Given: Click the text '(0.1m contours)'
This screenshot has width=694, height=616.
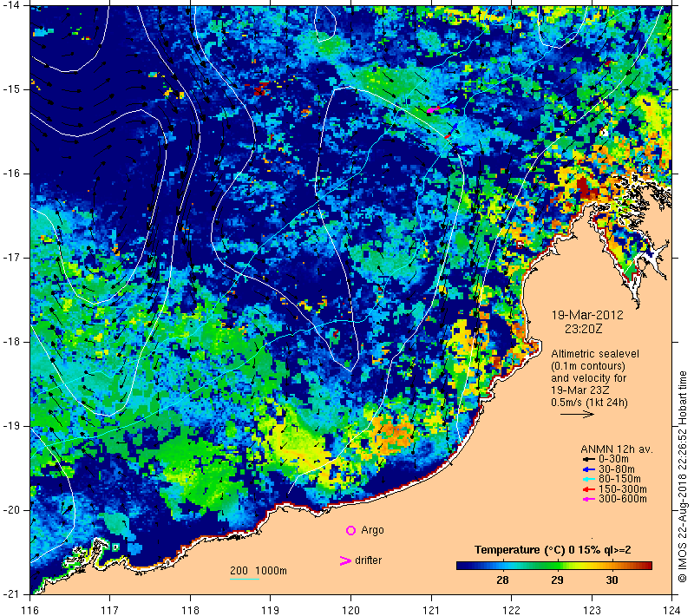Looking at the screenshot, I should tap(588, 366).
